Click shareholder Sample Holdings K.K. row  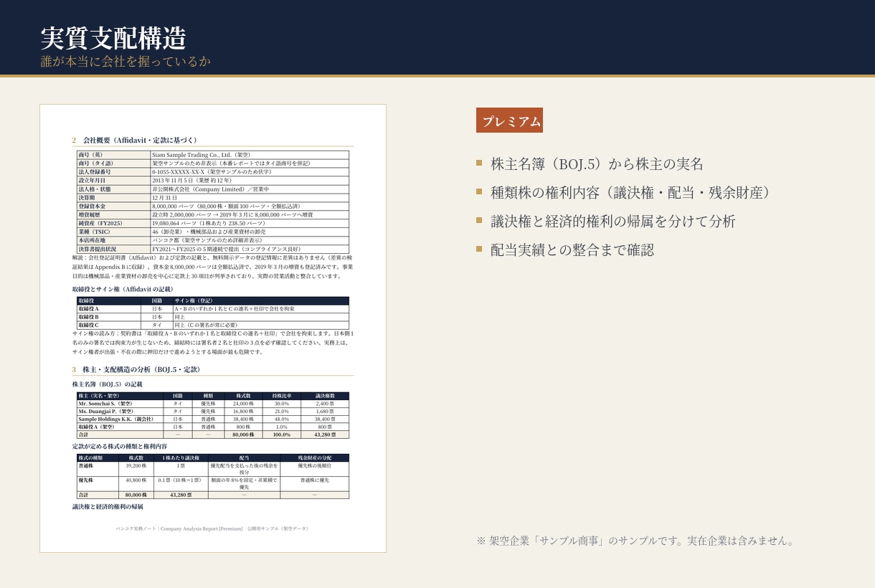click(x=213, y=419)
